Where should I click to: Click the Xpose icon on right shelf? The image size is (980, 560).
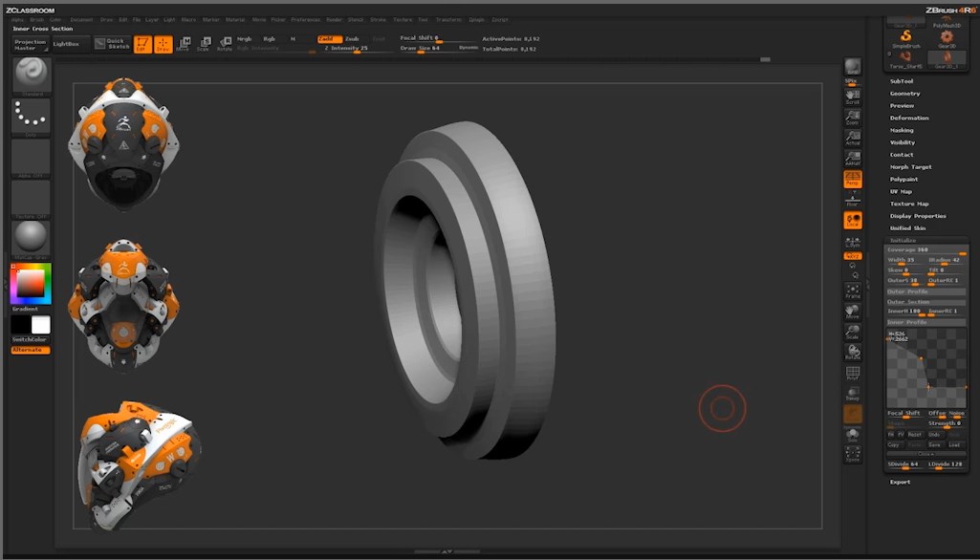(853, 454)
